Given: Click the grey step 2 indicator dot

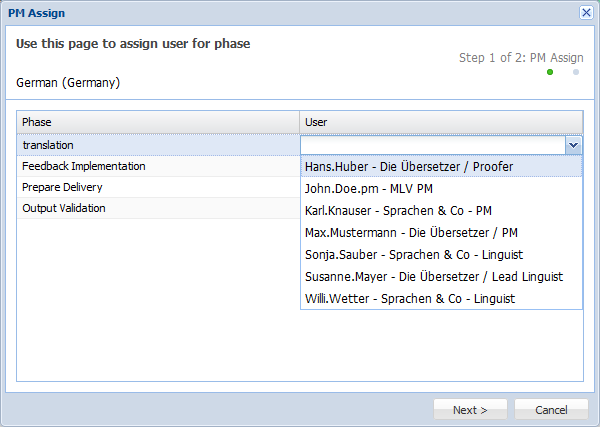Looking at the screenshot, I should click(x=576, y=72).
